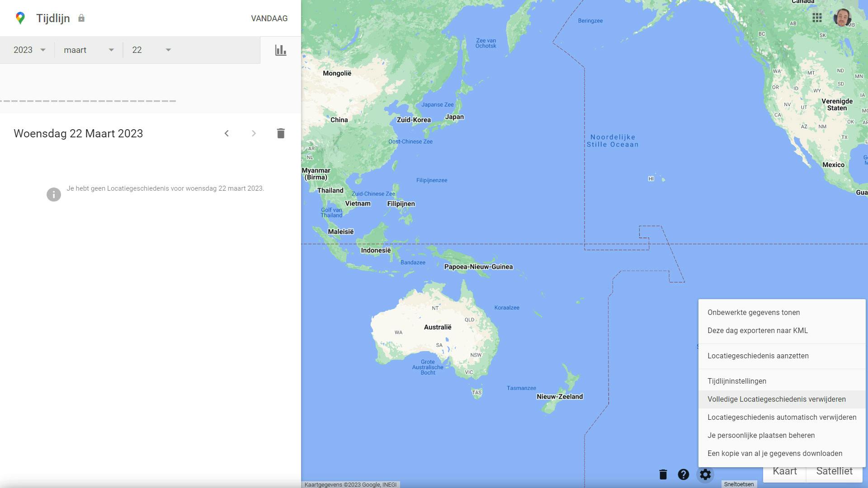This screenshot has height=488, width=868.
Task: Select Locatiegeschiedenis aanzetten menu entry
Action: 758,356
